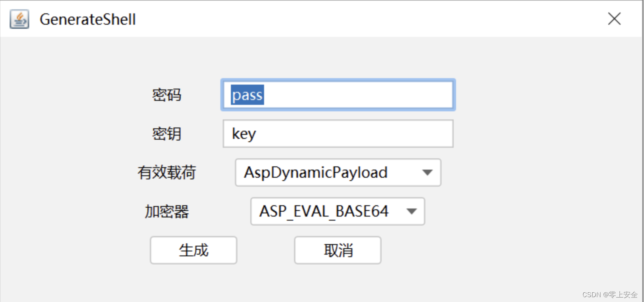The height and width of the screenshot is (302, 644).
Task: Select AspDynamicPayload in the payload combo box
Action: (x=316, y=172)
